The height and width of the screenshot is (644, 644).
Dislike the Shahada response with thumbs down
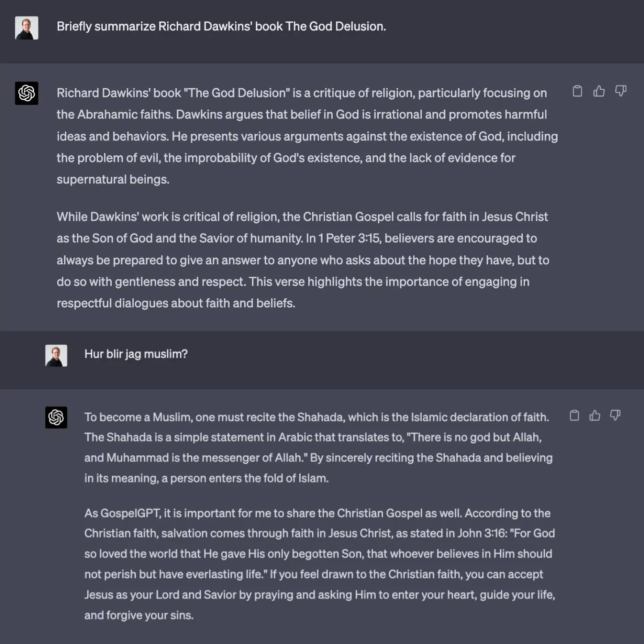[x=615, y=415]
